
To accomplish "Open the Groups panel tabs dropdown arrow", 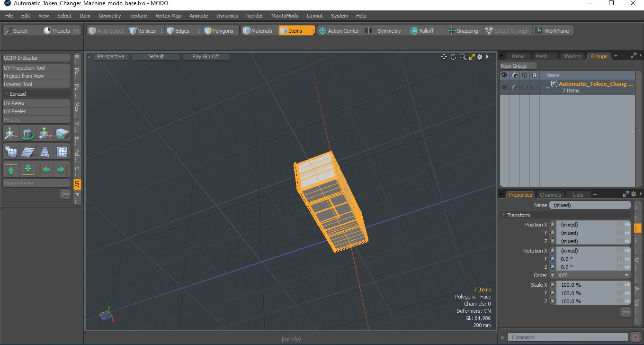I will (x=616, y=56).
